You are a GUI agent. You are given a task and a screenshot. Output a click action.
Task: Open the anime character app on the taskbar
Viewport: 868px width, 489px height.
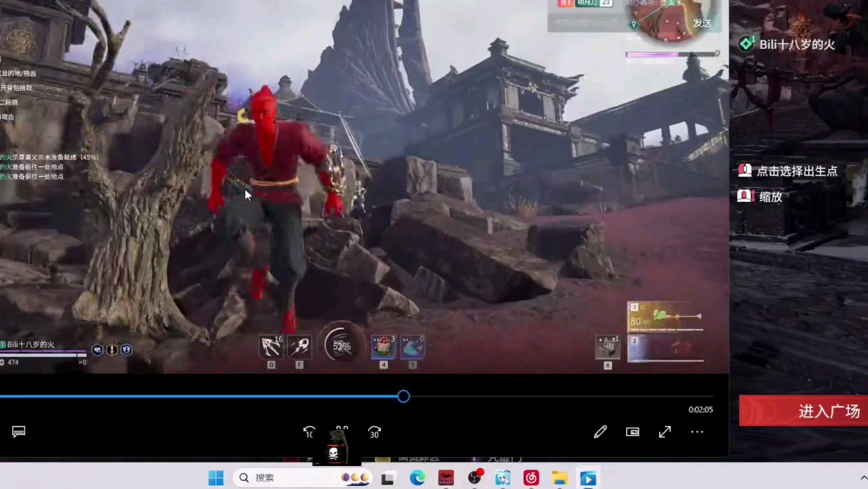(x=503, y=478)
